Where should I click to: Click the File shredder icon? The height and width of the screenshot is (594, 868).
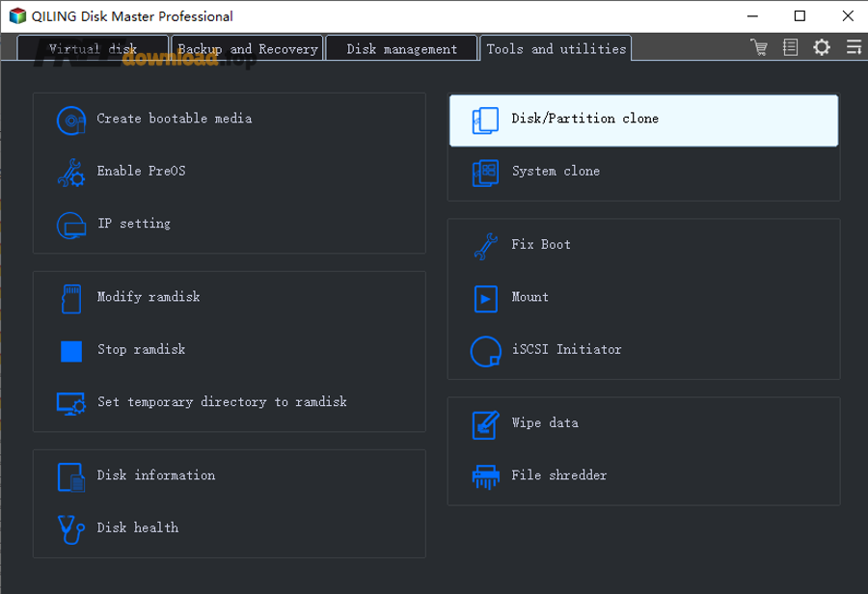[485, 477]
